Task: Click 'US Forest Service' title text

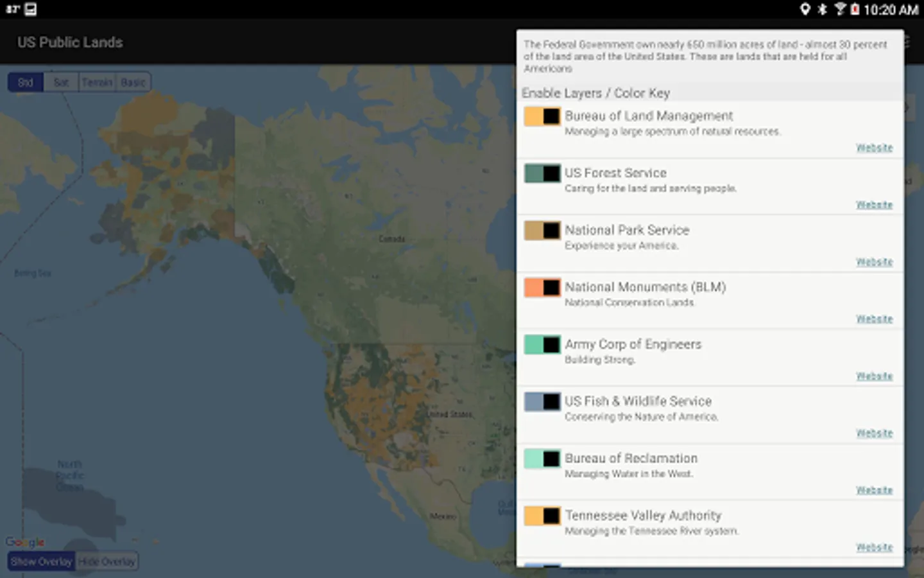Action: (615, 173)
